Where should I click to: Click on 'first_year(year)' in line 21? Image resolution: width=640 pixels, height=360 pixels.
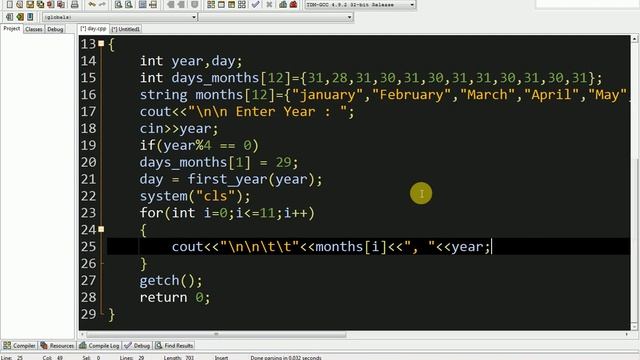point(251,179)
